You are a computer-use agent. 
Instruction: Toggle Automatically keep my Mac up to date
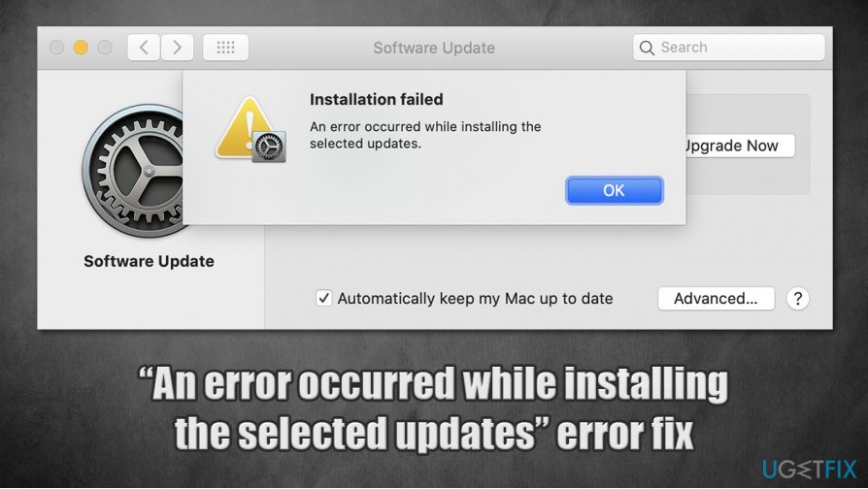point(324,299)
